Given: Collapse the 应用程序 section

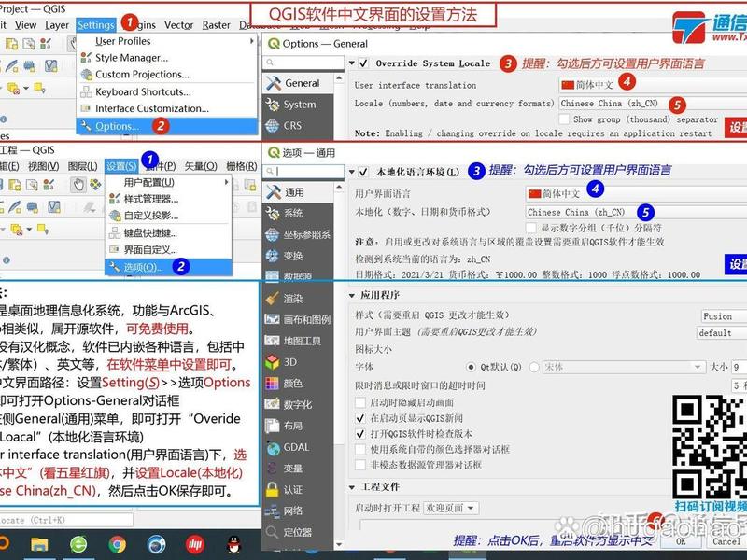Looking at the screenshot, I should click(x=352, y=295).
